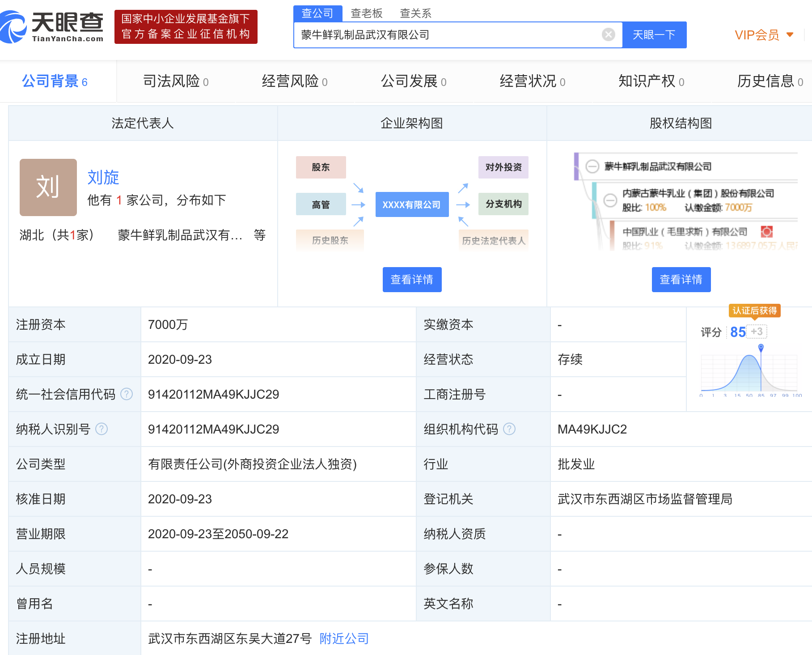Click the 注册资本 value 7000万
The height and width of the screenshot is (655, 812).
(x=168, y=324)
